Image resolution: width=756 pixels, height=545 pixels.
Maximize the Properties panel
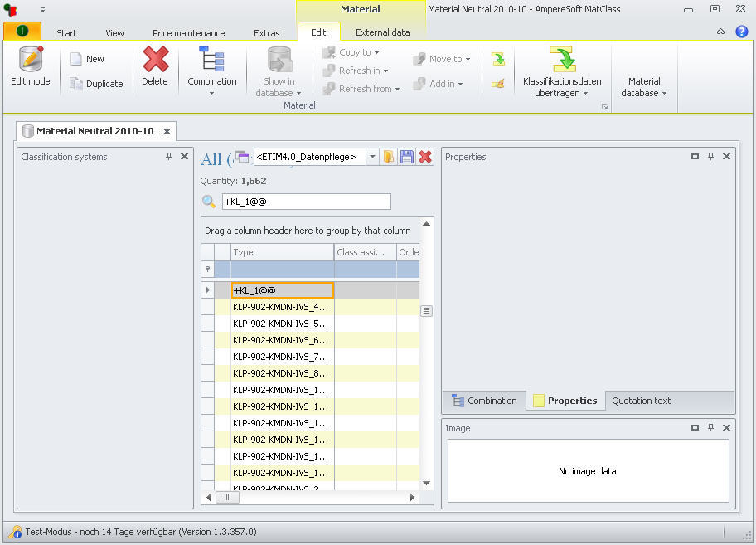695,156
